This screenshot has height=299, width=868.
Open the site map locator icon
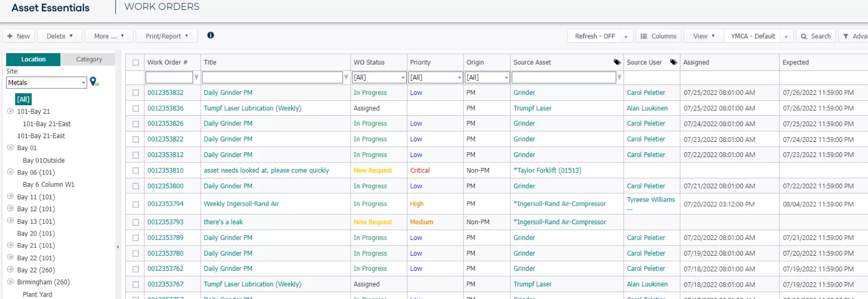tap(94, 82)
